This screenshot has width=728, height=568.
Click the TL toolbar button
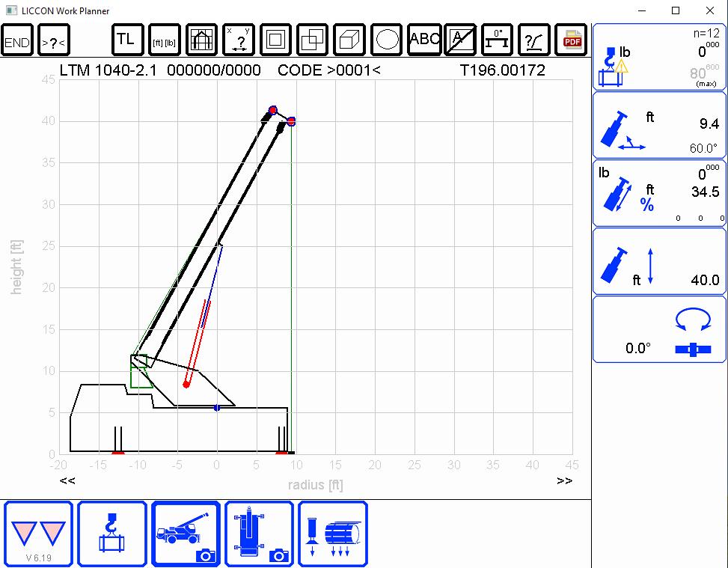click(127, 40)
